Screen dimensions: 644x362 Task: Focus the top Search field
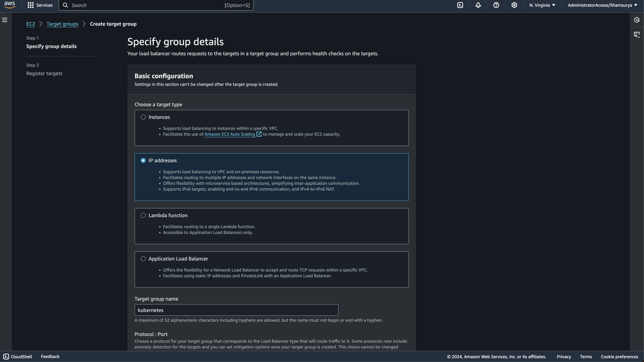click(x=156, y=5)
